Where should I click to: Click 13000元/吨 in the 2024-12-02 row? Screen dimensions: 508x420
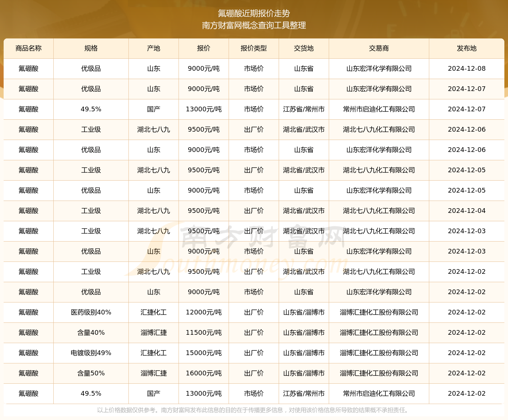(x=204, y=394)
